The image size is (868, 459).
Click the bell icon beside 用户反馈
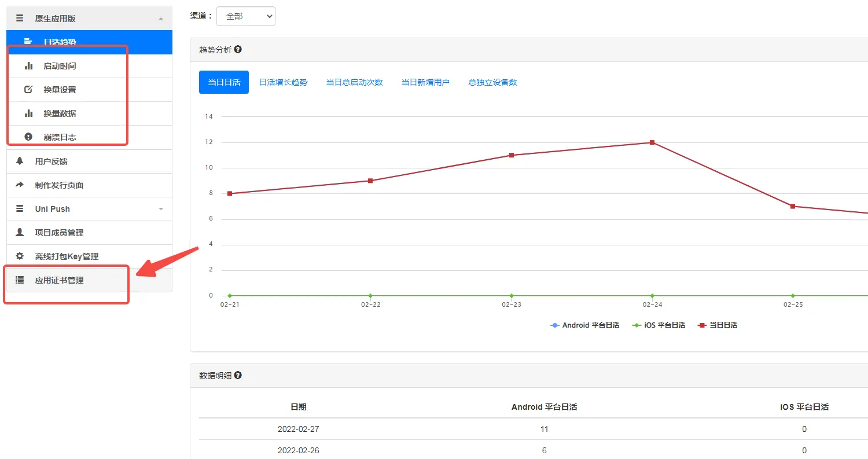coord(20,161)
